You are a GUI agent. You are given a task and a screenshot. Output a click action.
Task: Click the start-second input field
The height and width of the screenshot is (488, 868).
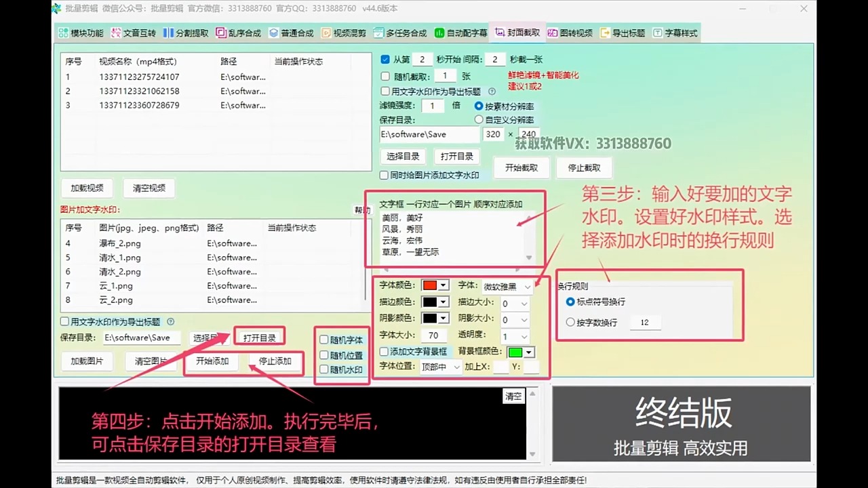coord(422,60)
